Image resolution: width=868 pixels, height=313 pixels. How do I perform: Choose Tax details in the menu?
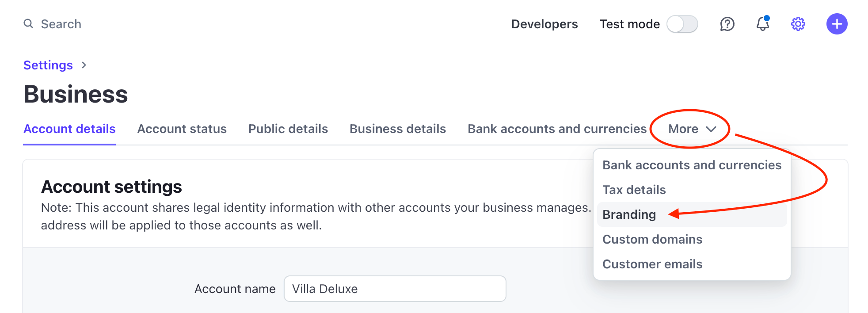pyautogui.click(x=634, y=190)
